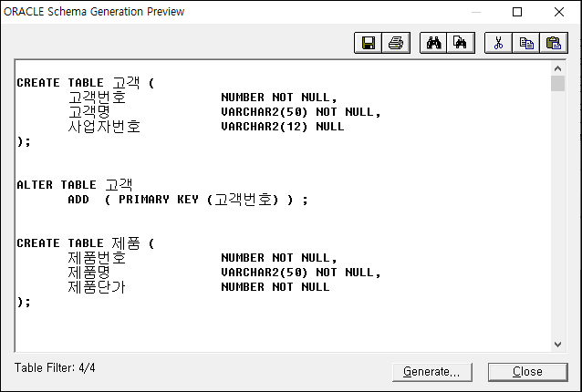The height and width of the screenshot is (392, 582).
Task: Click the Copy icon in toolbar
Action: click(526, 43)
